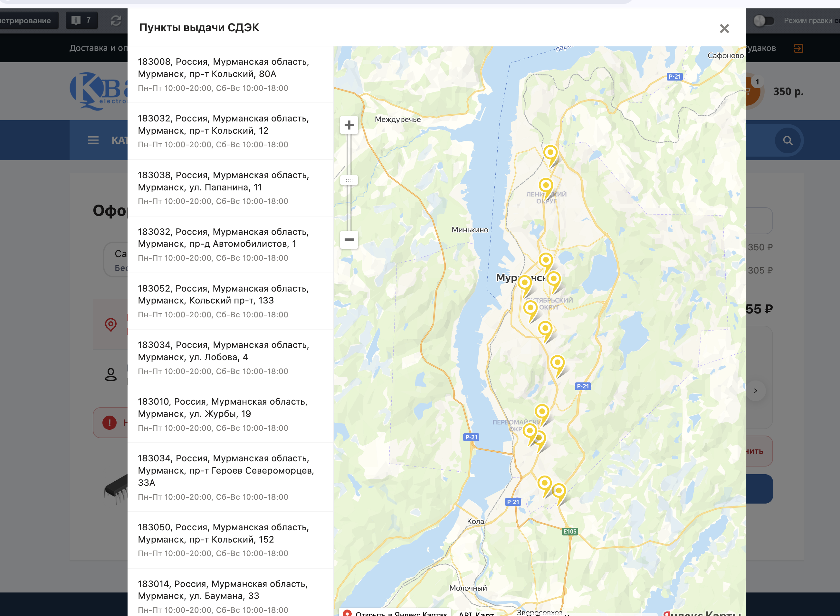Open the site search magnifier icon
The width and height of the screenshot is (840, 616).
pos(787,140)
